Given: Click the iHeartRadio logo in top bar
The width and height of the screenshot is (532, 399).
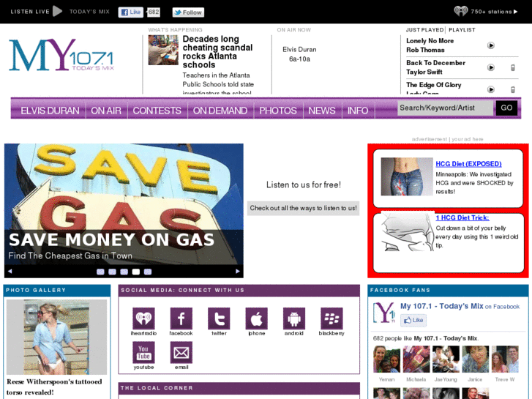Looking at the screenshot, I should click(x=461, y=11).
